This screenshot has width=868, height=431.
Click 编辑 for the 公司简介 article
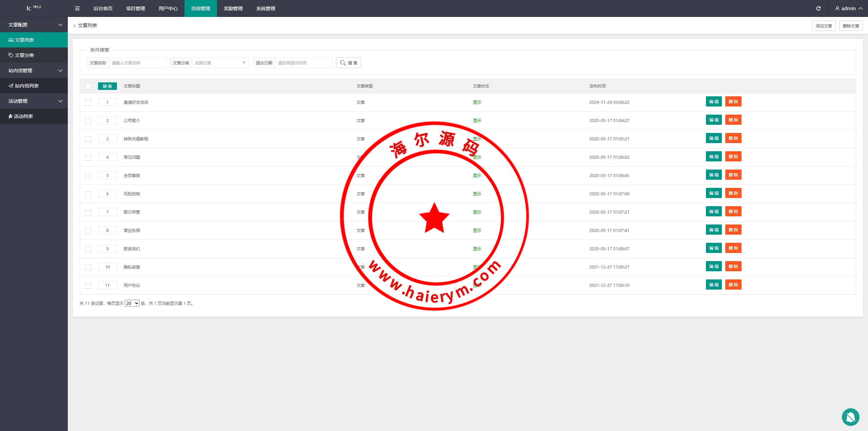[714, 120]
